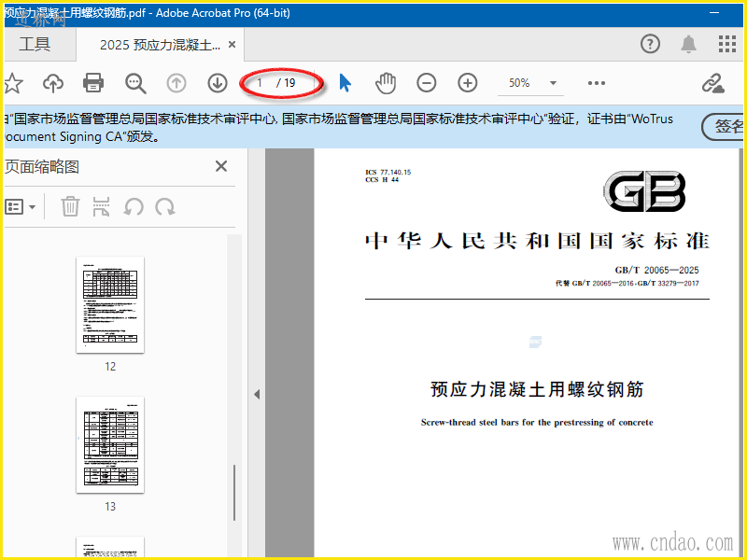The width and height of the screenshot is (747, 560).
Task: Zoom out with the minus button
Action: pyautogui.click(x=427, y=83)
